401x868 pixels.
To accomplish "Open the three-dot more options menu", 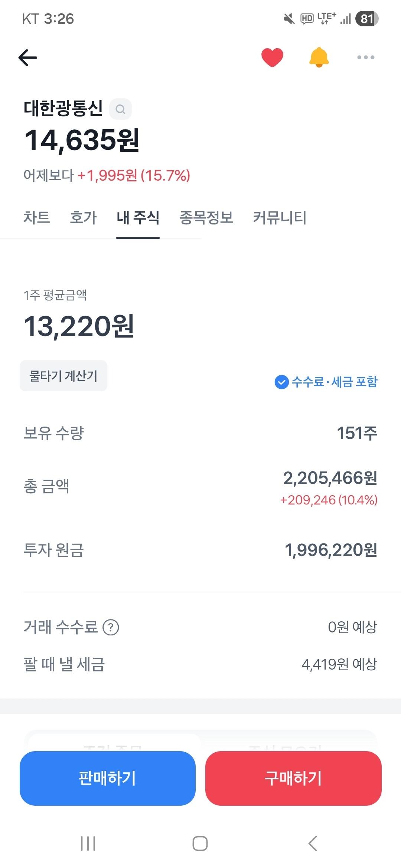I will (366, 57).
